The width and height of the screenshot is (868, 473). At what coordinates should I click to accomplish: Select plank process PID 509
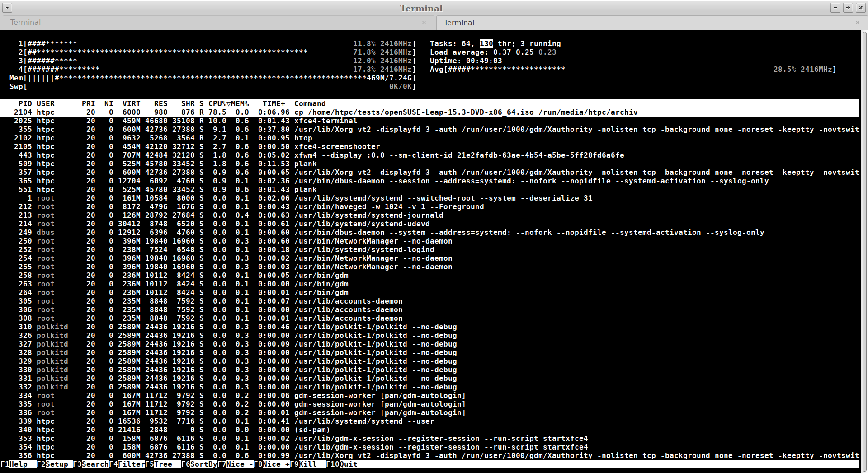(x=429, y=164)
